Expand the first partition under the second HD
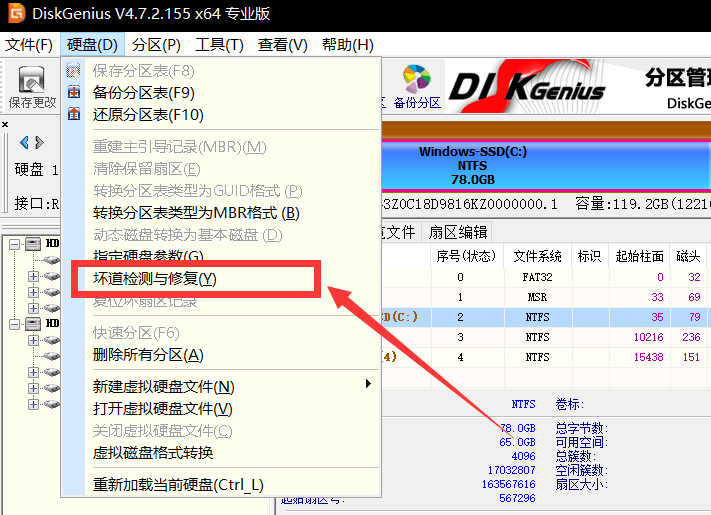The image size is (711, 515). [33, 340]
